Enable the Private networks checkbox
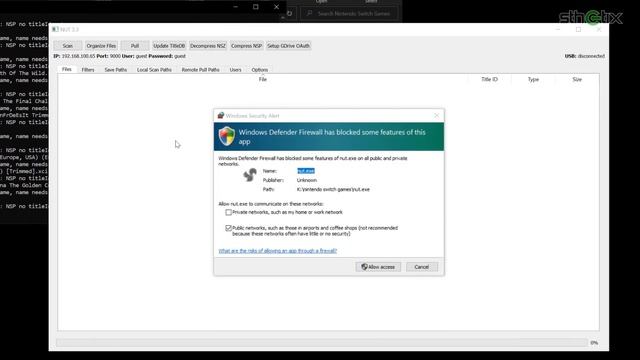The width and height of the screenshot is (640, 360). (x=229, y=212)
